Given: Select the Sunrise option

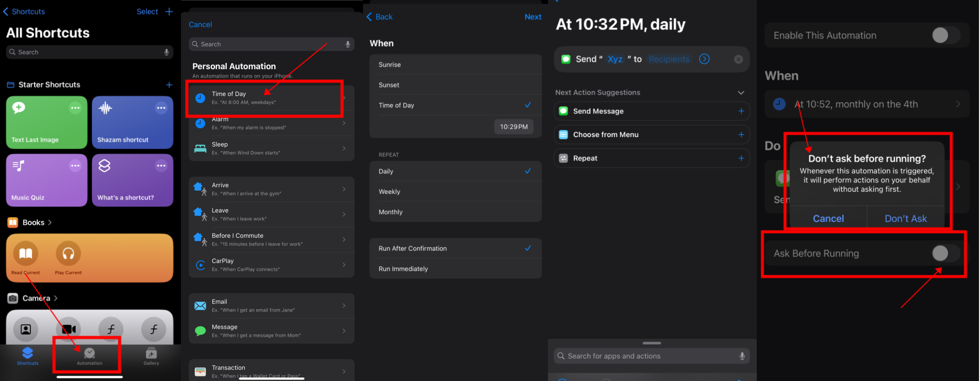Looking at the screenshot, I should [456, 64].
